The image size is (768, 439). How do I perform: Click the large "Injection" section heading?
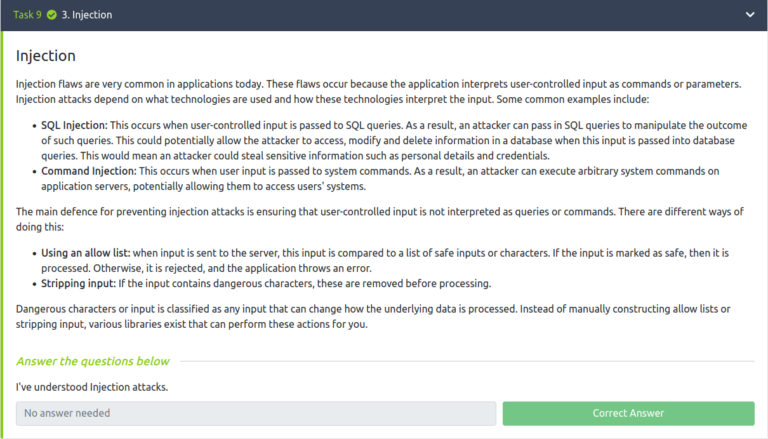click(46, 55)
